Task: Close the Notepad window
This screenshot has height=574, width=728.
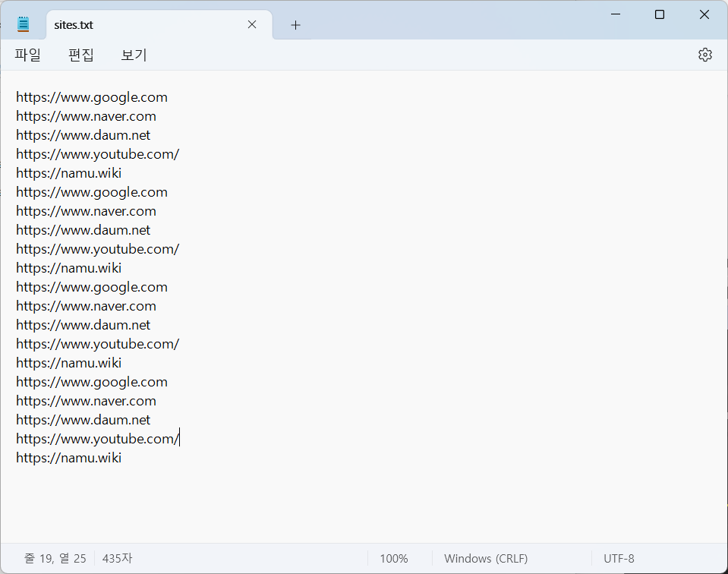Action: tap(704, 14)
